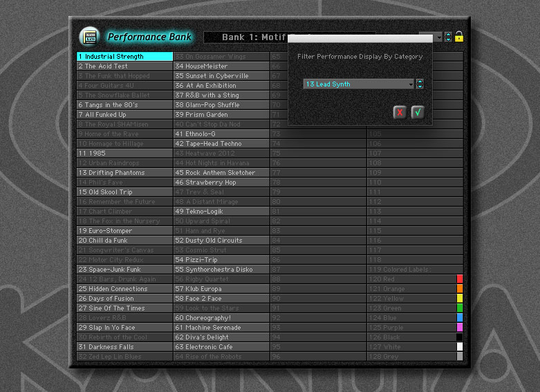
Task: Choose performance 31 Darkness Falls
Action: (x=124, y=347)
